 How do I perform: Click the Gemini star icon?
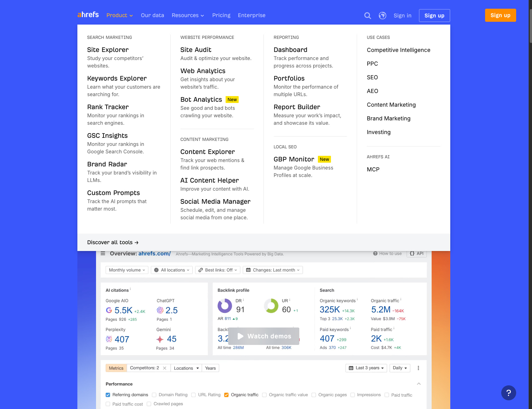160,339
